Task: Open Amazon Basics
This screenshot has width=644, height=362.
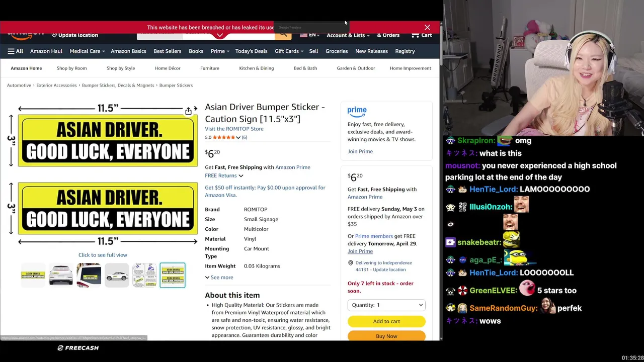Action: 128,51
